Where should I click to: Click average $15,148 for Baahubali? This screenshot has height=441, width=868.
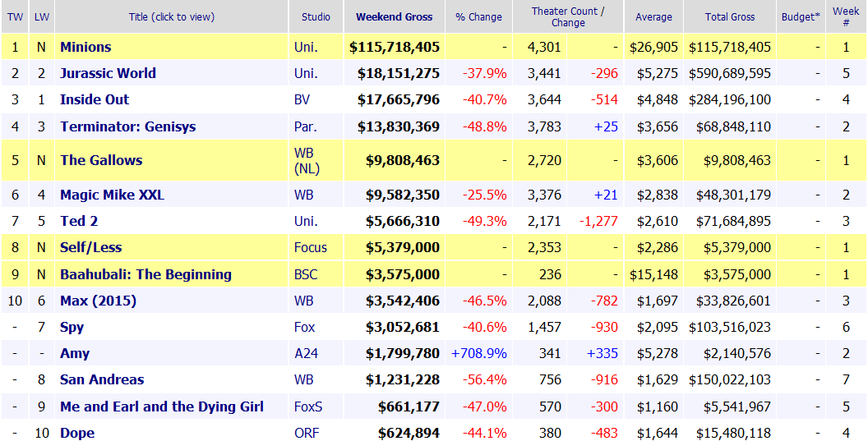pos(653,274)
